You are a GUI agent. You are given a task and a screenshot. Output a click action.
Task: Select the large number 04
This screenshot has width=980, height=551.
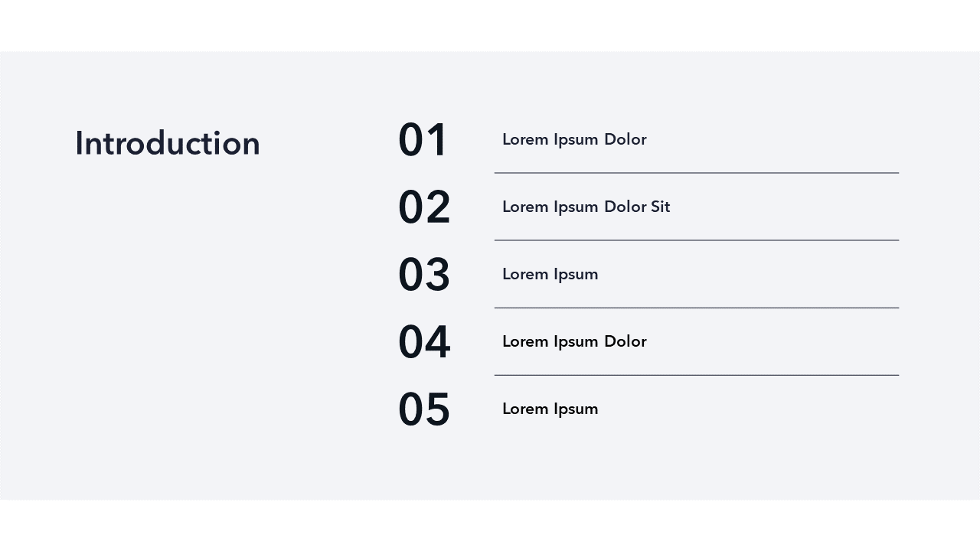pos(424,342)
